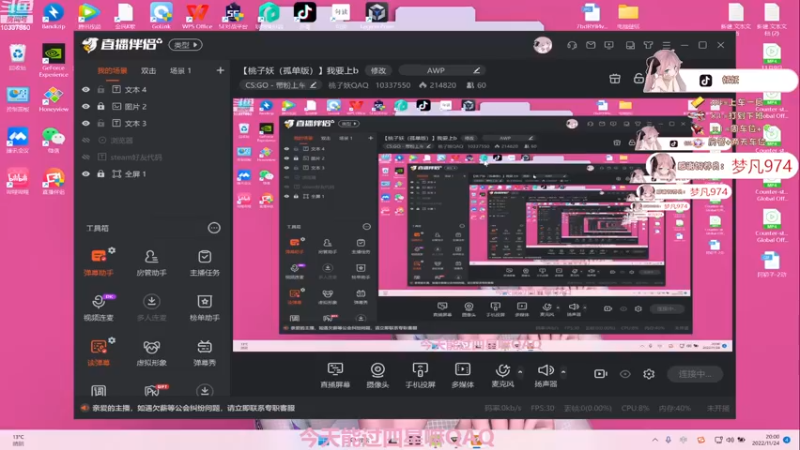800x450 pixels.
Task: Add 手机投屏 phone cast source
Action: 420,375
